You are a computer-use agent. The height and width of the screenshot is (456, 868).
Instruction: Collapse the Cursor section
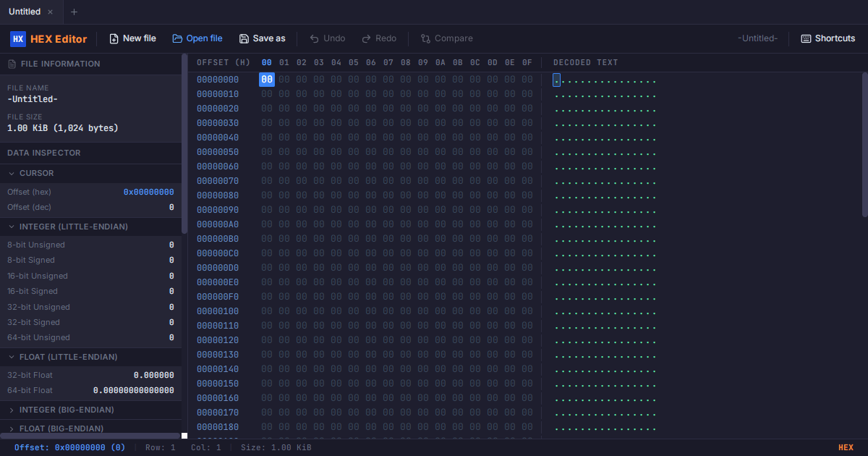click(90, 173)
